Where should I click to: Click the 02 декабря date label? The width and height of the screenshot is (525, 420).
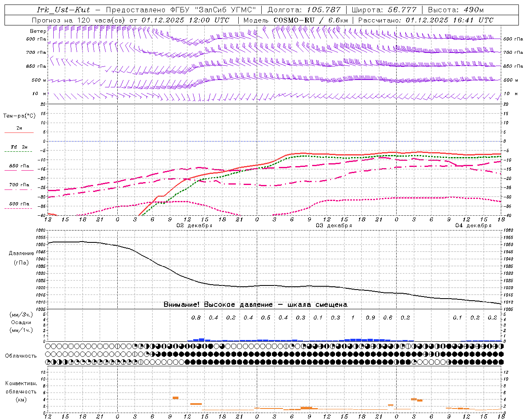194,226
